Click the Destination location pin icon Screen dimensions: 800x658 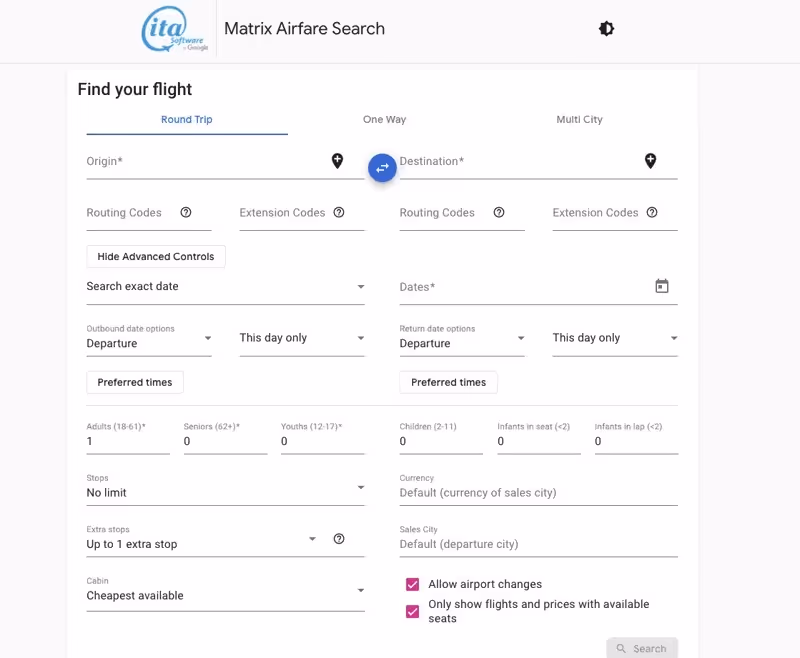point(651,160)
